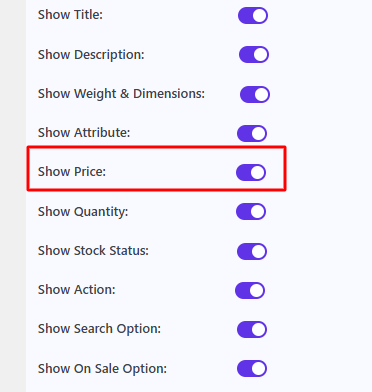Disable the Show Price toggle

pyautogui.click(x=251, y=172)
